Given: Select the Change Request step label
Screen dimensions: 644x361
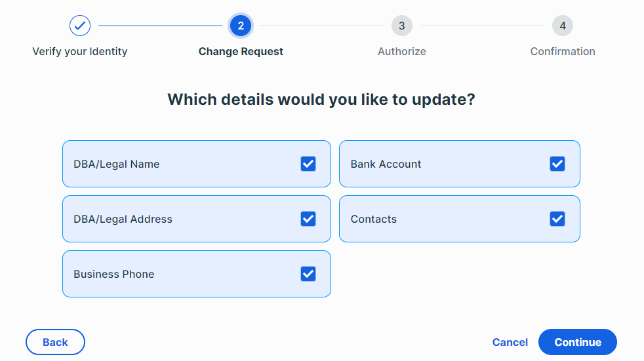Looking at the screenshot, I should click(241, 52).
